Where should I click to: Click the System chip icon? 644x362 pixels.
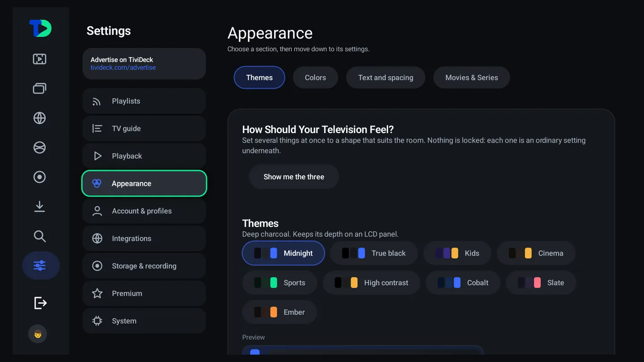pos(97,321)
